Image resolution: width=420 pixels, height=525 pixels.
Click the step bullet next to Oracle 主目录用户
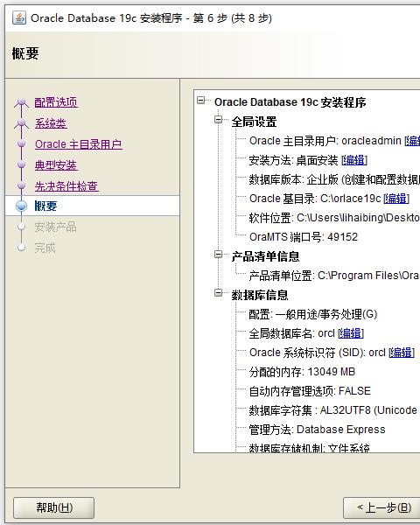tap(21, 143)
